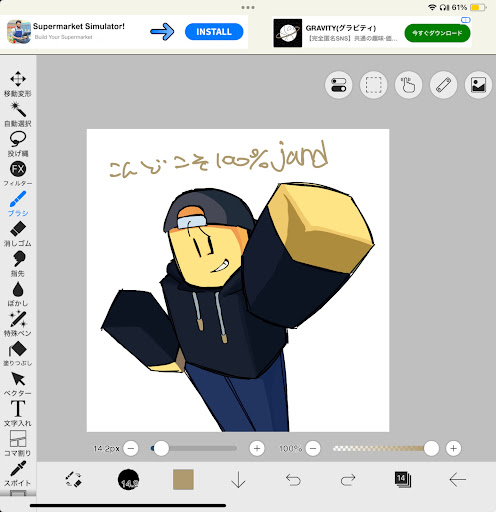
Task: Select the Frame Divider (コマ割り) tool
Action: tap(18, 443)
